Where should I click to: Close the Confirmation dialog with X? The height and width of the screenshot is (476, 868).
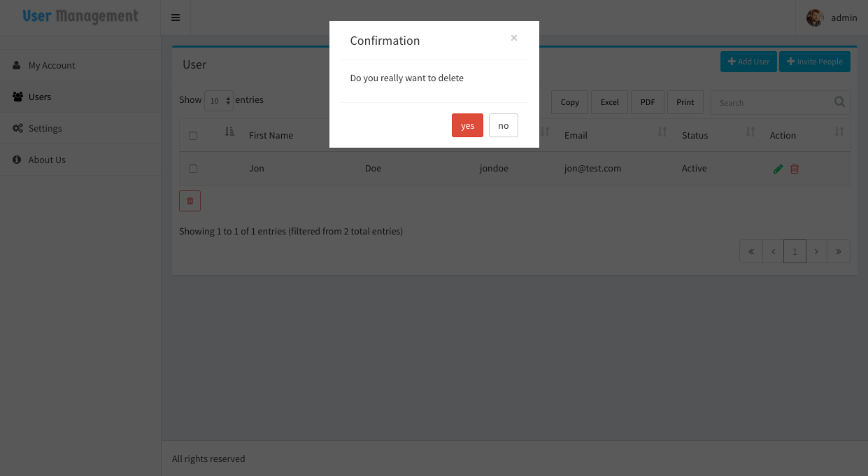click(x=514, y=38)
